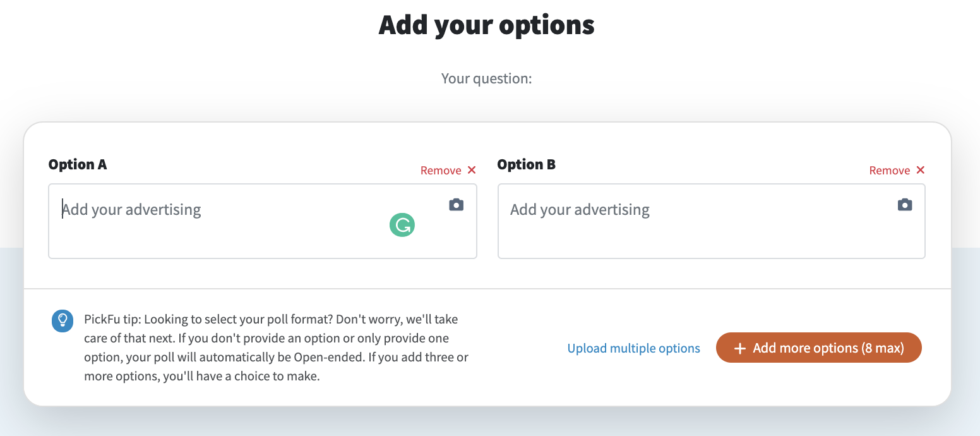Remove Option B using the Remove text
The width and height of the screenshot is (980, 436).
pos(890,171)
